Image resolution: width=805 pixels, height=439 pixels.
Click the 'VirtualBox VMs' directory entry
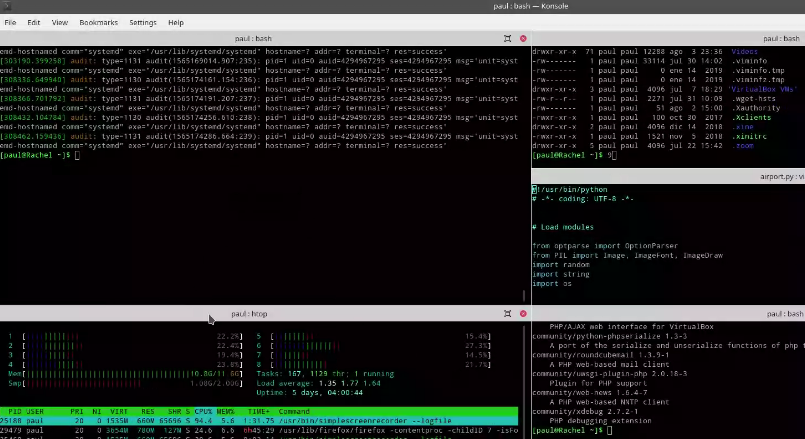tap(762, 89)
